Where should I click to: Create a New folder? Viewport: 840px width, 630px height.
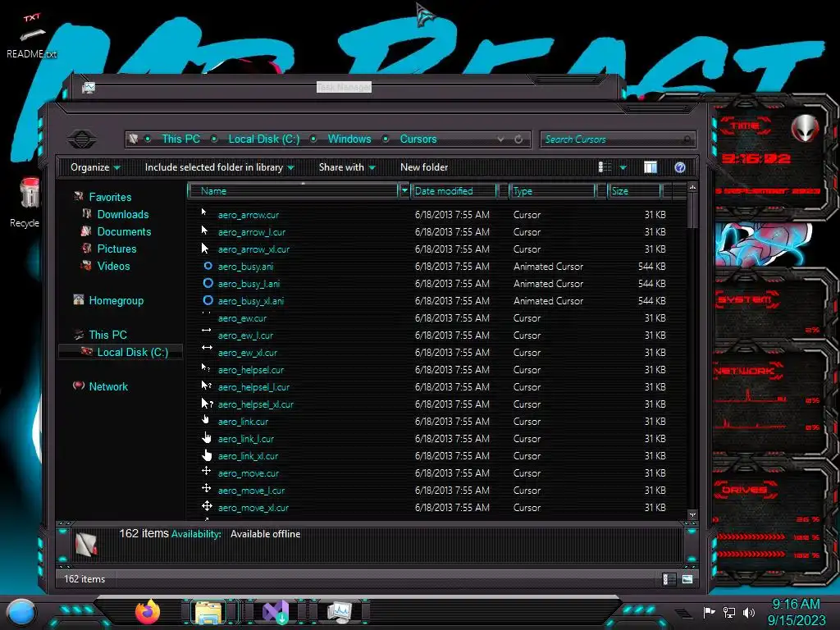[x=424, y=167]
